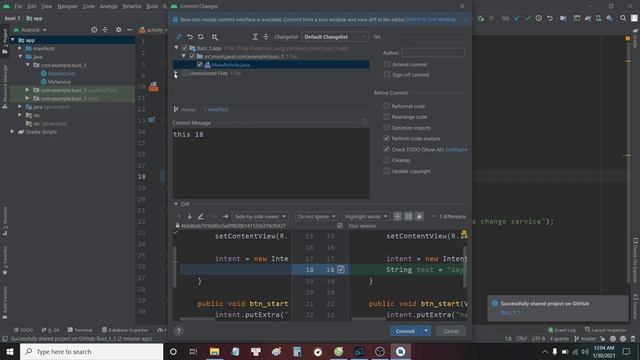Enable Cleanup checkbox
Screen dimensions: 640x360
coord(387,160)
